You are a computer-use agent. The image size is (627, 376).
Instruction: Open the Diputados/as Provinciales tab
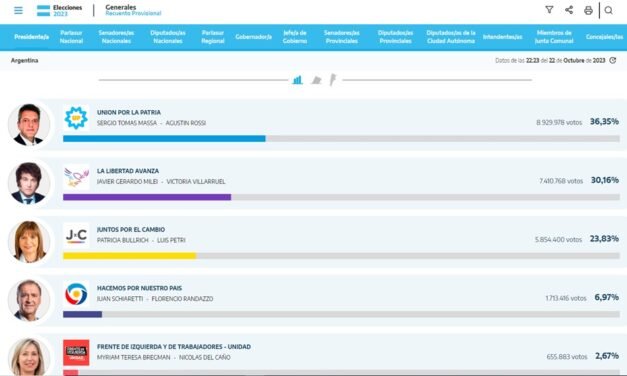395,37
